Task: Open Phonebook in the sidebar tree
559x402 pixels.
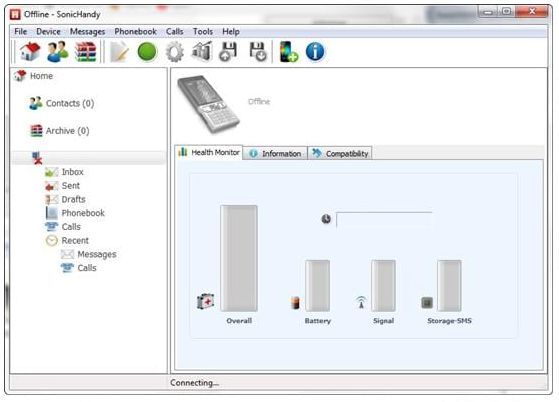Action: pos(83,213)
